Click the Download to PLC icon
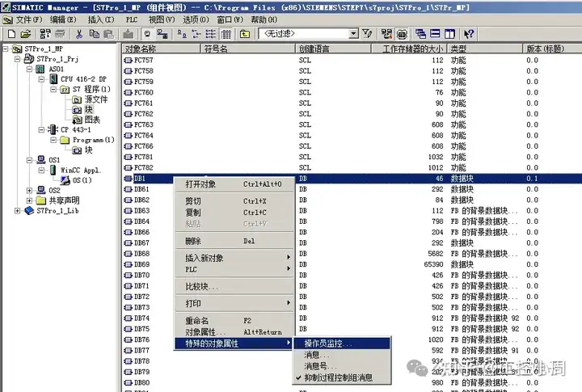 128,34
